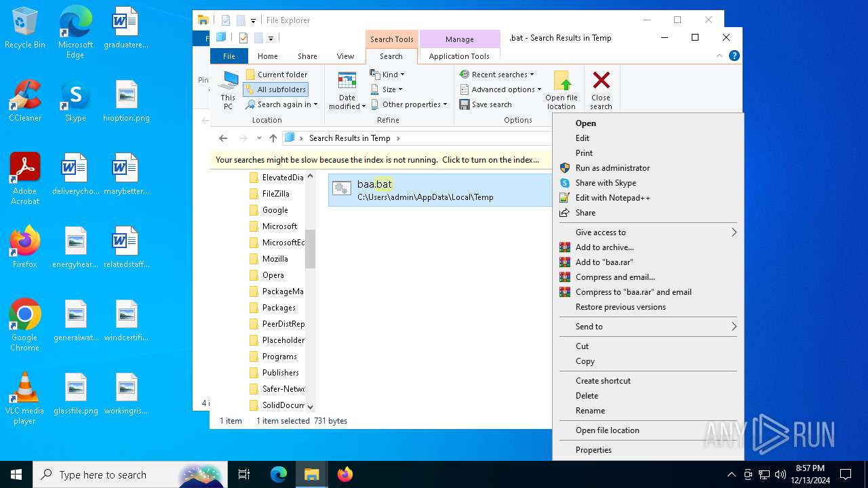Expand Kind filter dropdown

tap(387, 75)
